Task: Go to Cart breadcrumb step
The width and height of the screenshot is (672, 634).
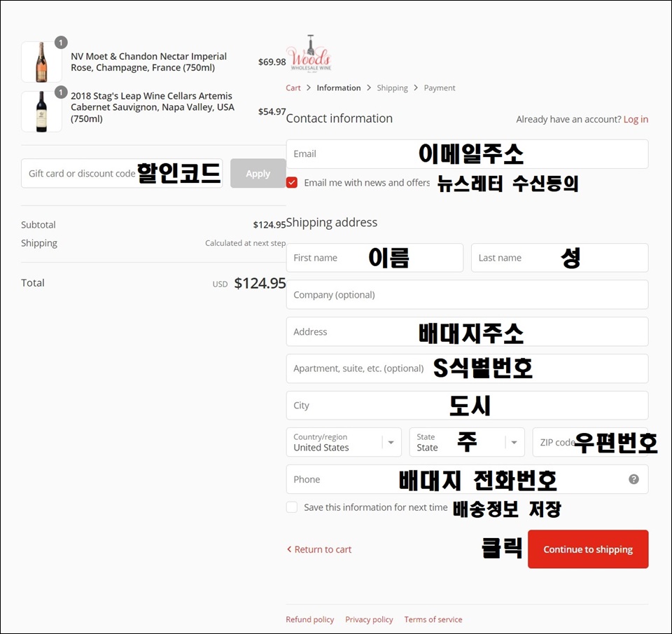Action: pyautogui.click(x=293, y=88)
